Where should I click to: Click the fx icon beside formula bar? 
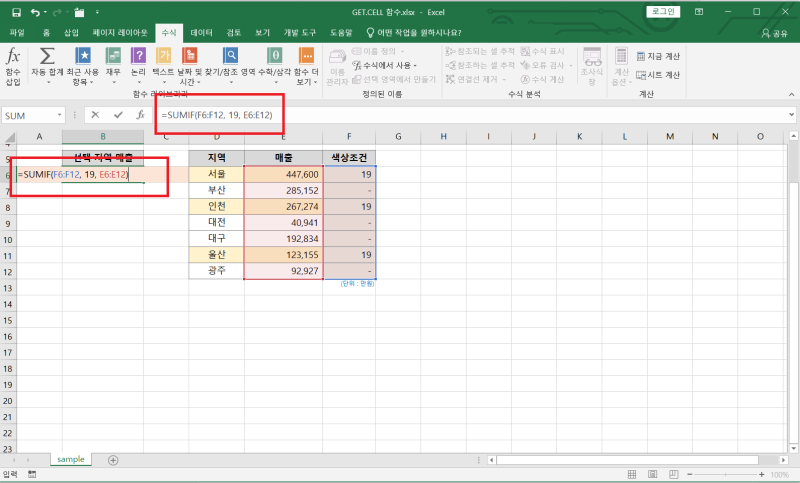(140, 115)
